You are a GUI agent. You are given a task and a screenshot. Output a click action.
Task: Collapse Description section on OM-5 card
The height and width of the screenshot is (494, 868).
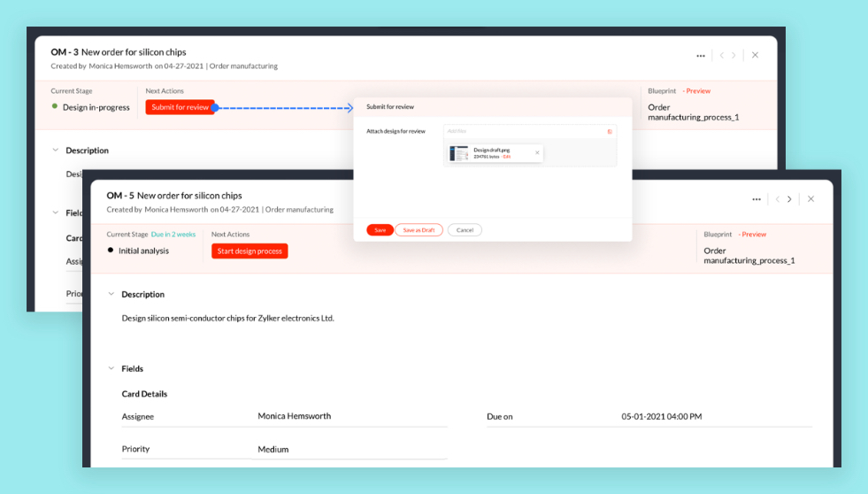[111, 294]
